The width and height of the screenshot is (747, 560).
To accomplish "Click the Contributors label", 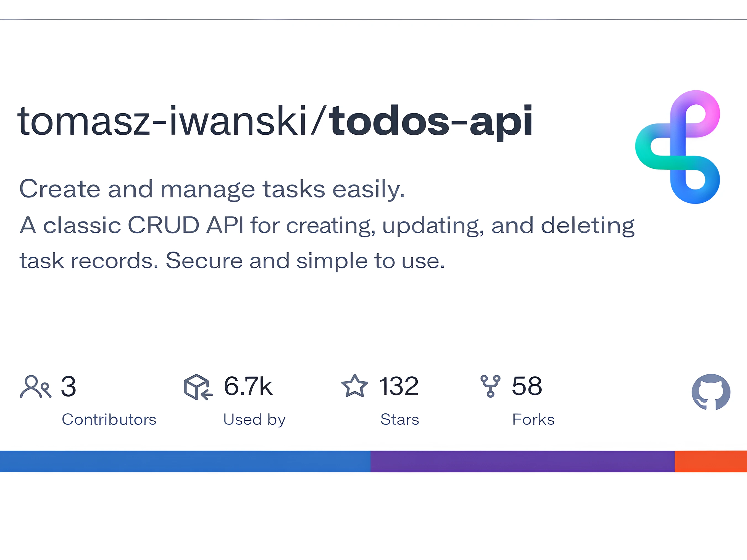I will click(109, 419).
